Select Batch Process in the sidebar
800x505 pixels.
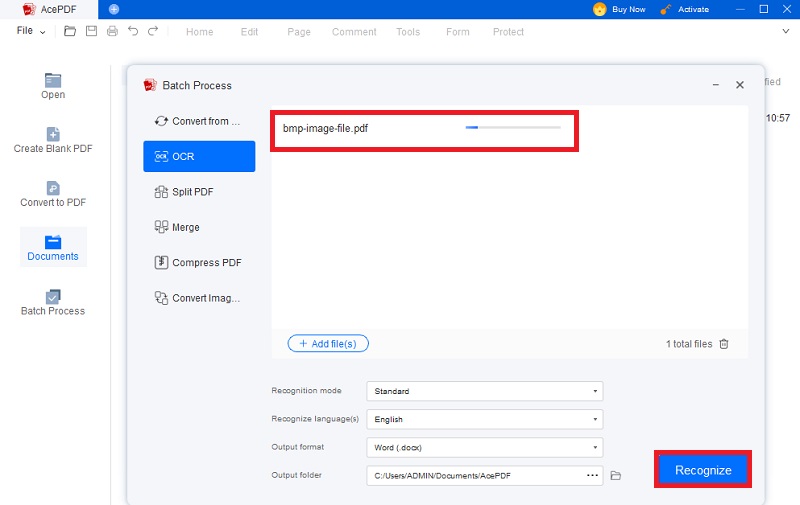click(x=53, y=303)
